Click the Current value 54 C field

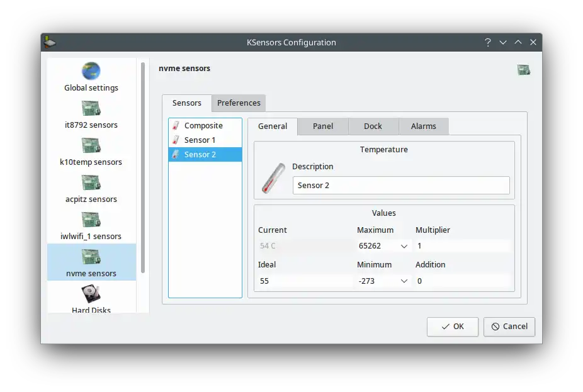pos(305,246)
